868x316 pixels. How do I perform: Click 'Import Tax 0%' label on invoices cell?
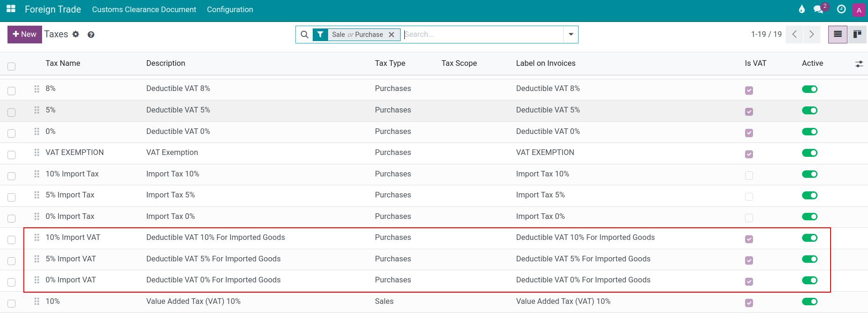[x=540, y=217]
